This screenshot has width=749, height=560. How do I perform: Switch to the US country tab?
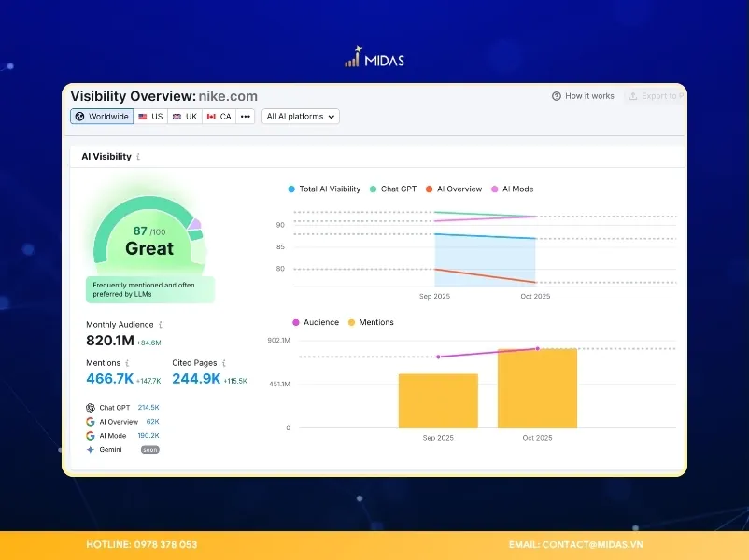149,116
